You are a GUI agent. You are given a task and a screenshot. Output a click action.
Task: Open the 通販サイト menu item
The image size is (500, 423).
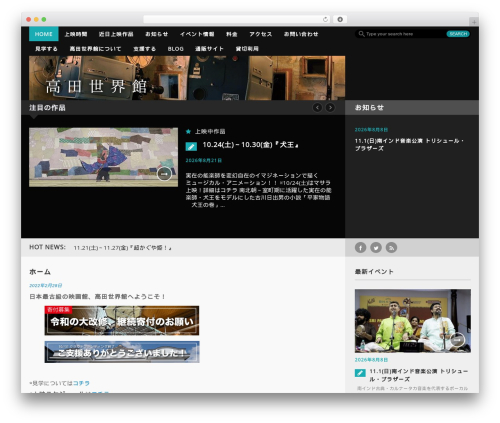(x=209, y=49)
